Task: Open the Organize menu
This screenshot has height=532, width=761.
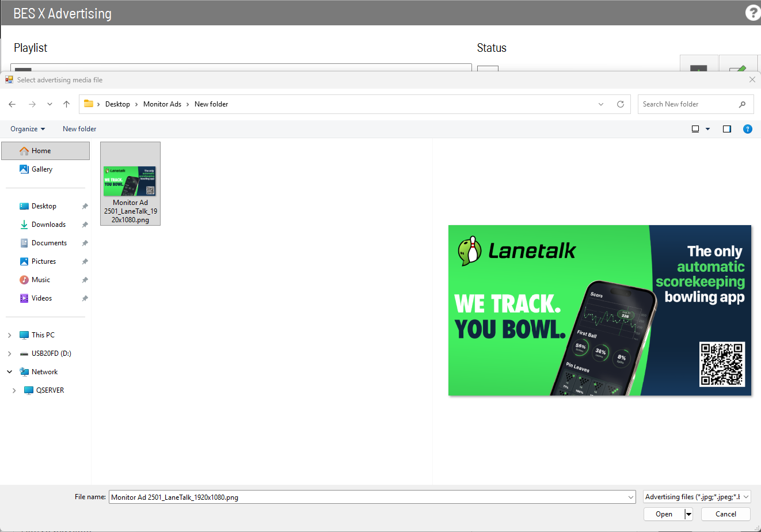Action: click(28, 129)
